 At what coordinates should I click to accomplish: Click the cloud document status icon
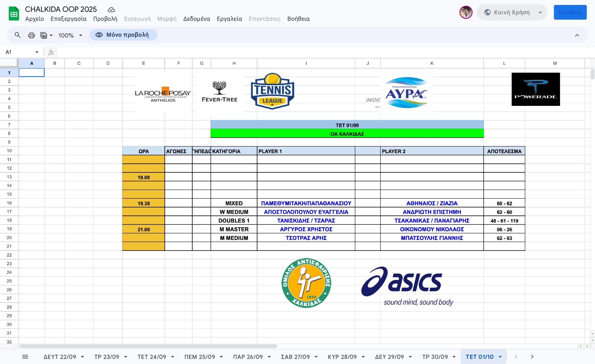click(111, 10)
